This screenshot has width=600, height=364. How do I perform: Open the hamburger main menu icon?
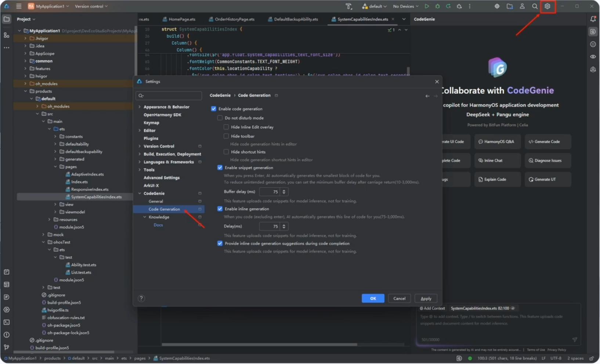click(19, 6)
